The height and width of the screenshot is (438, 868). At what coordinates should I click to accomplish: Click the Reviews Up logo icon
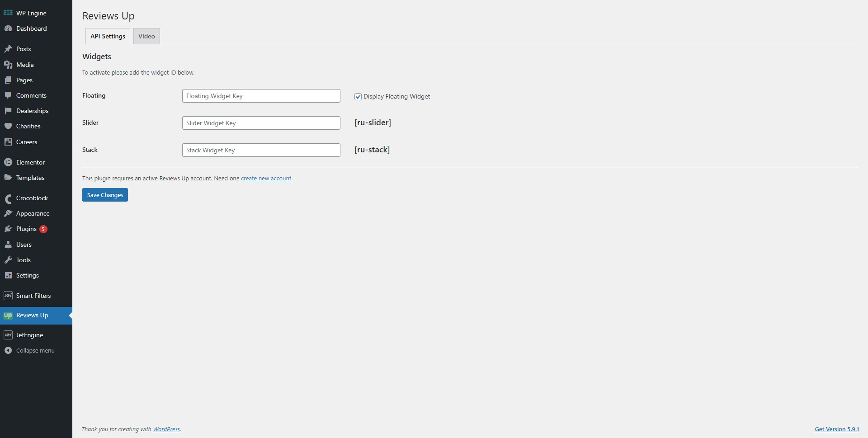[x=8, y=316]
